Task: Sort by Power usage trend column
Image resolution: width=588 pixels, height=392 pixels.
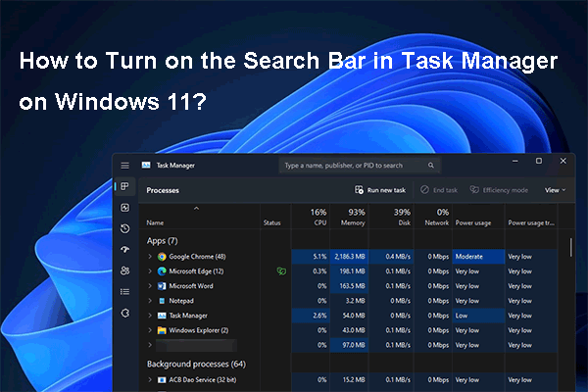Action: click(531, 223)
